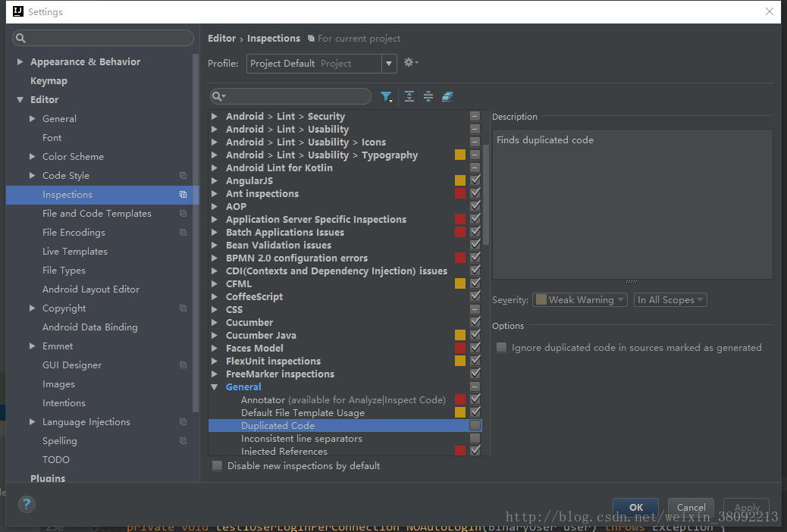The image size is (787, 532).
Task: Expand the Color Scheme sidebar node
Action: (x=32, y=157)
